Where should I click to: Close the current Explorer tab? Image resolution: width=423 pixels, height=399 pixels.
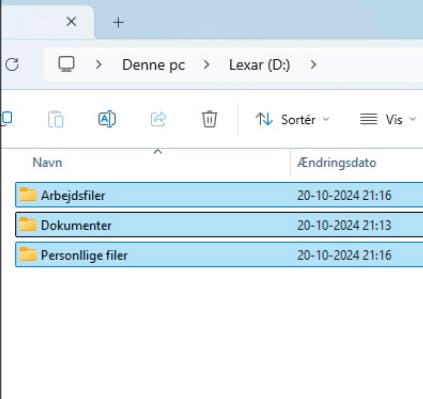tap(71, 22)
